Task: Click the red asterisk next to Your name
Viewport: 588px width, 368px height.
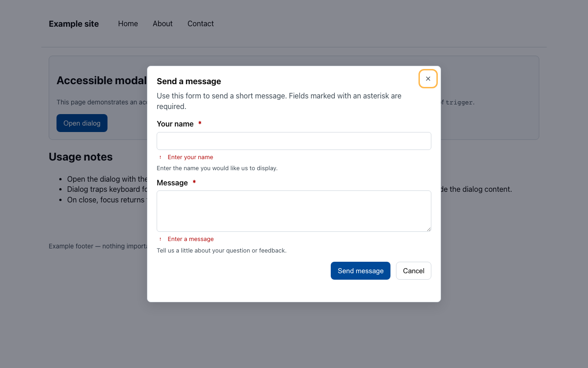Action: 200,123
